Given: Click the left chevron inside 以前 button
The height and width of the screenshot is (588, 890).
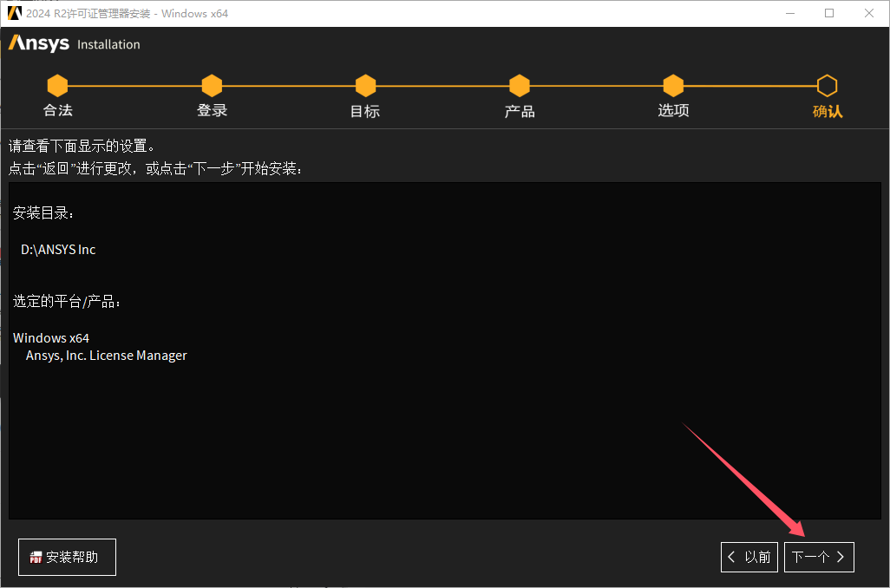Looking at the screenshot, I should pyautogui.click(x=731, y=557).
